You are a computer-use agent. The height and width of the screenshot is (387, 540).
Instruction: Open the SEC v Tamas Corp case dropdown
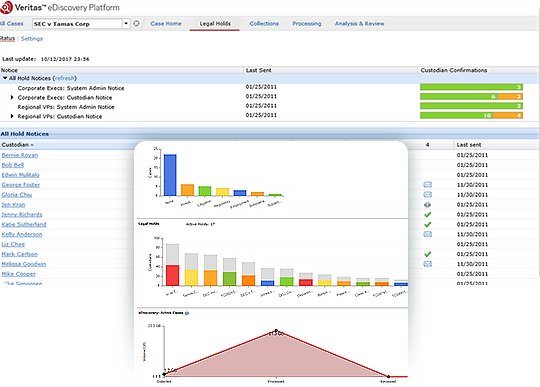click(x=126, y=23)
